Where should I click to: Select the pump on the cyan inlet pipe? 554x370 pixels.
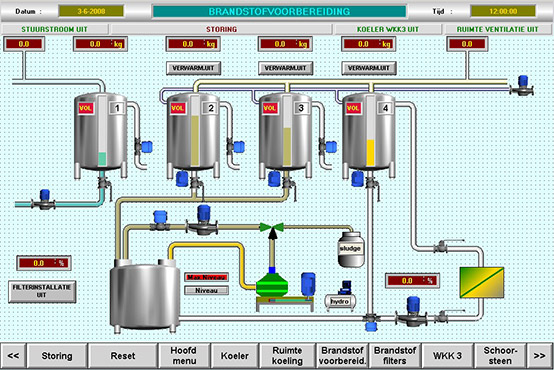click(x=44, y=200)
